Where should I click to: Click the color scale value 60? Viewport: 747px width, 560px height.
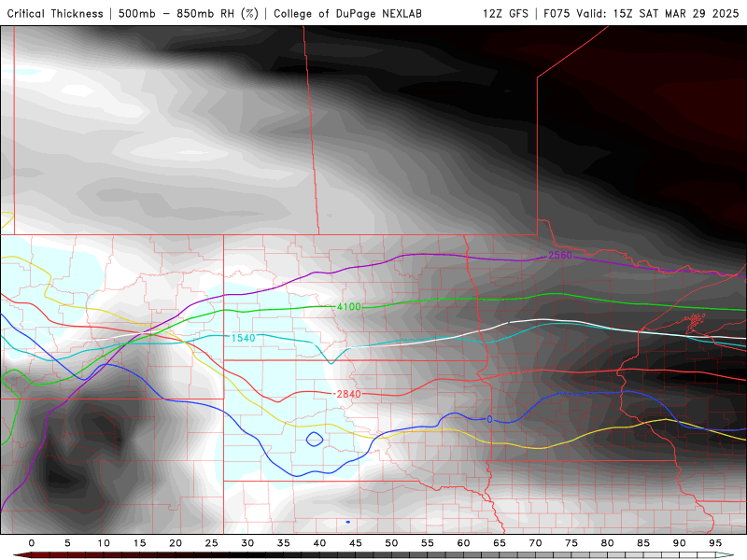463,543
